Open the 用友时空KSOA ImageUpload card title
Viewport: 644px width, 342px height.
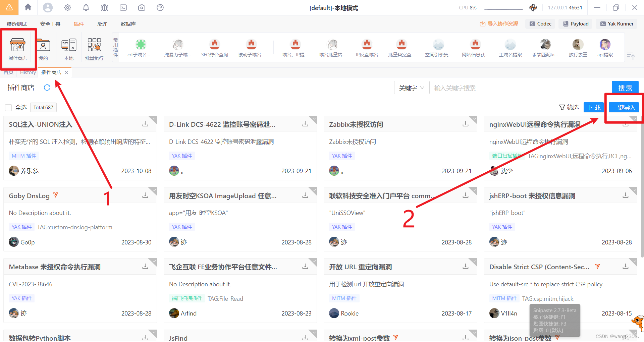pos(223,196)
